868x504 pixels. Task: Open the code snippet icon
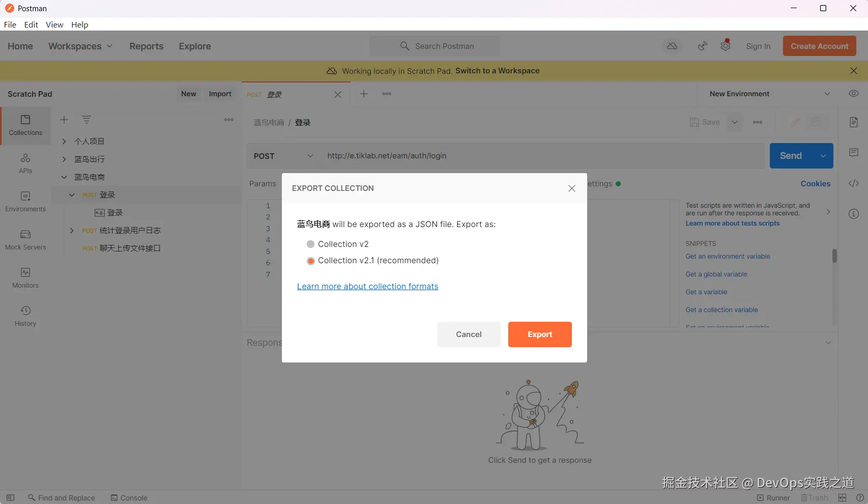[854, 183]
